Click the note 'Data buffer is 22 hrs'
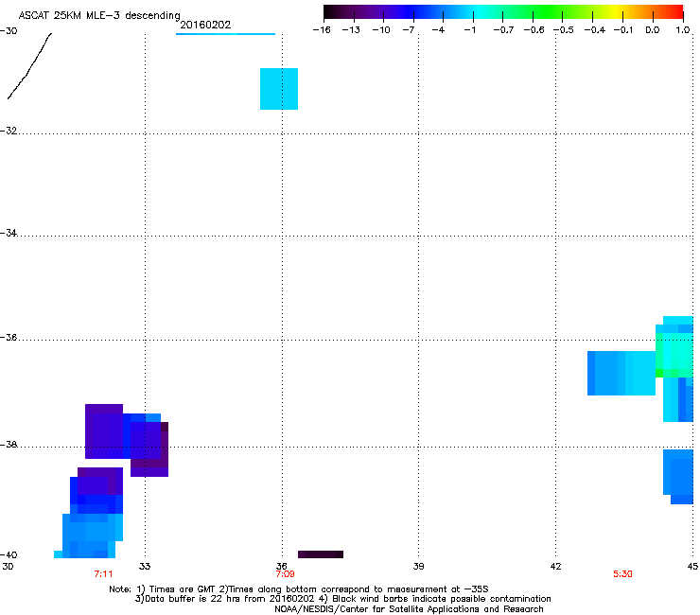Screen dimensions: 700x615 coord(193,599)
